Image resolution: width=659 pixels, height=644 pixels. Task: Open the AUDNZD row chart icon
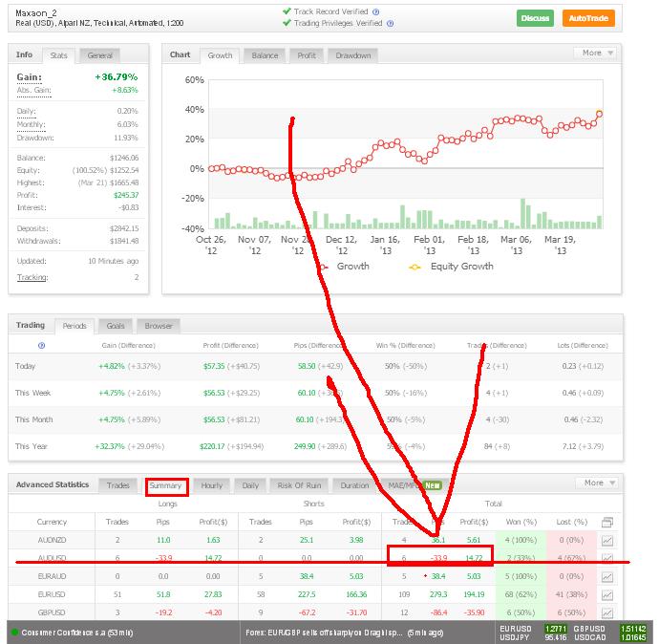tap(606, 540)
